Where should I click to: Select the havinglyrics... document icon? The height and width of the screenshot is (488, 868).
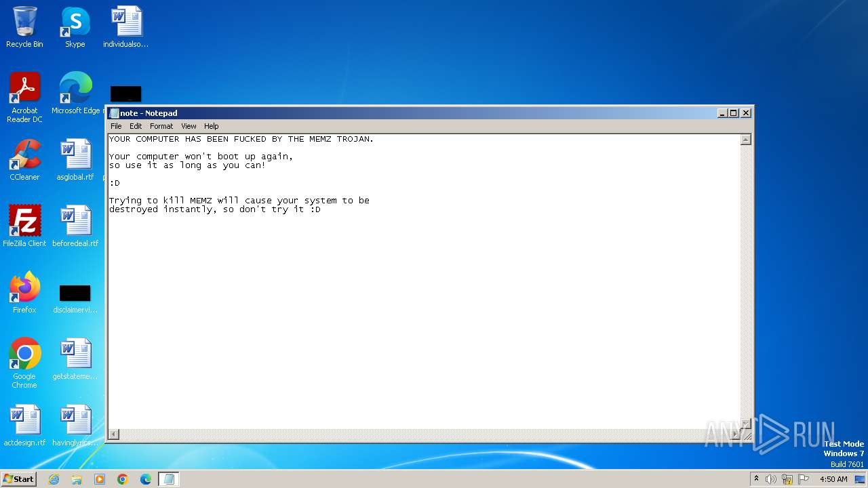tap(75, 426)
